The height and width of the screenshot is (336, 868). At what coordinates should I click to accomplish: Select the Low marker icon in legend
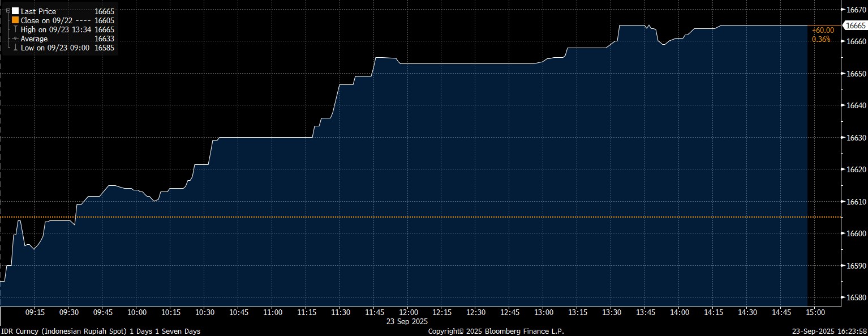15,48
